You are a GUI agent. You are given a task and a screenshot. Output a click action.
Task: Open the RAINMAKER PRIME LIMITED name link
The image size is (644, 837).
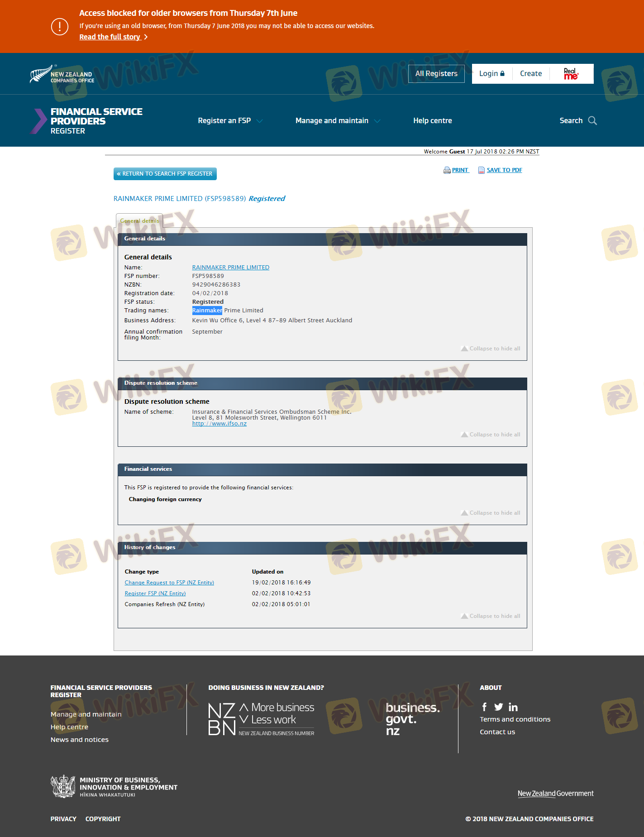231,268
